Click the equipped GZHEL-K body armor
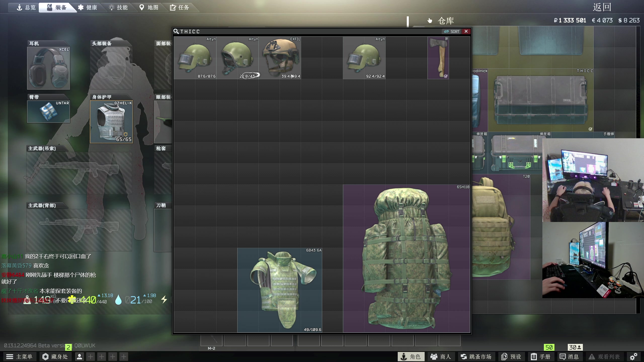The width and height of the screenshot is (644, 362). 111,122
